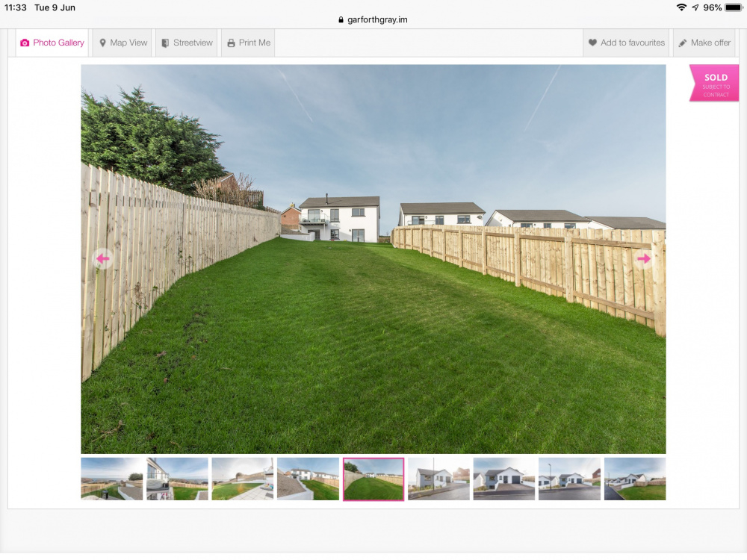Tap the 96% battery percentage

point(712,7)
